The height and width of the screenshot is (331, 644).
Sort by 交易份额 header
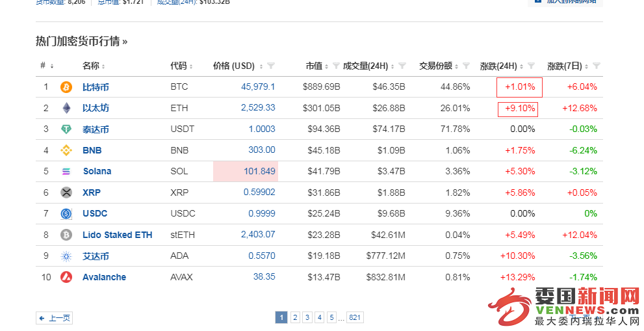456,66
